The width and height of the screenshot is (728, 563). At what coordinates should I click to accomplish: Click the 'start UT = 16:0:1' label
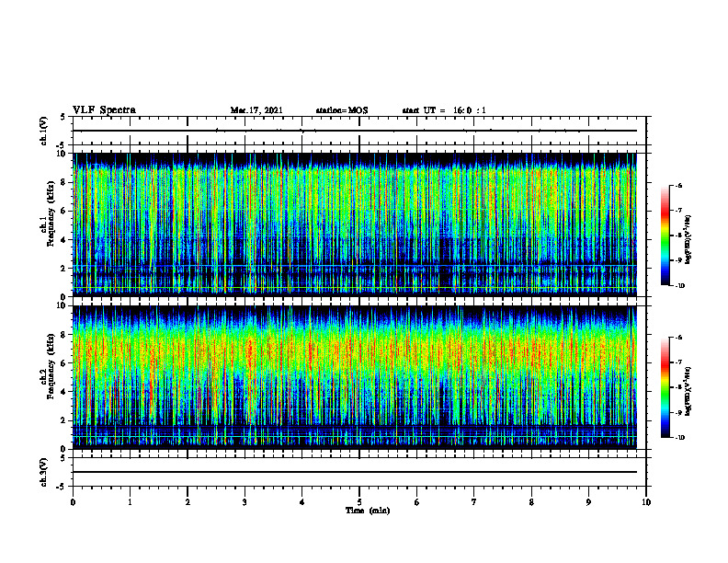444,110
